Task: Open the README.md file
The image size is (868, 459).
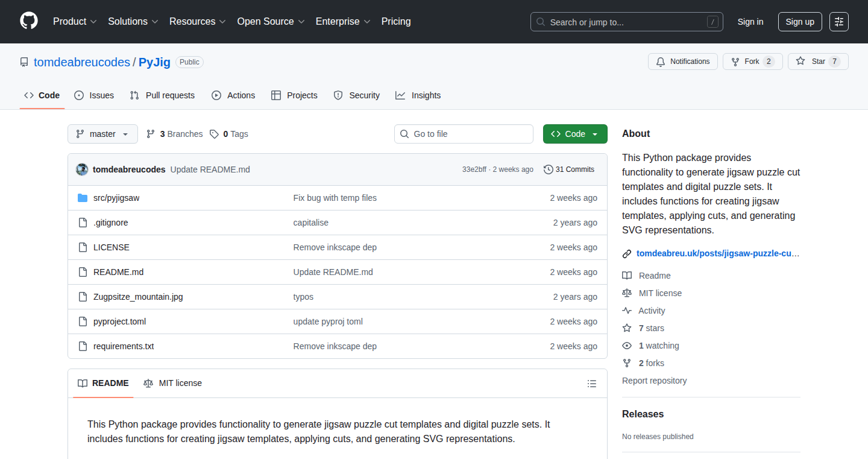Action: (119, 272)
